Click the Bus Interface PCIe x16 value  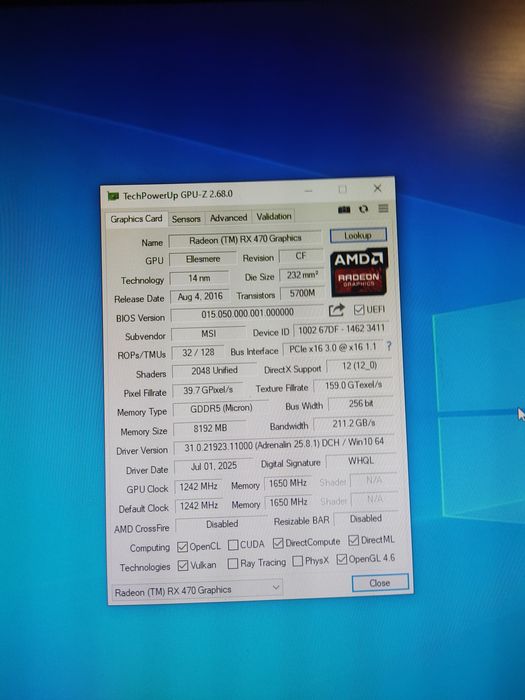333,348
